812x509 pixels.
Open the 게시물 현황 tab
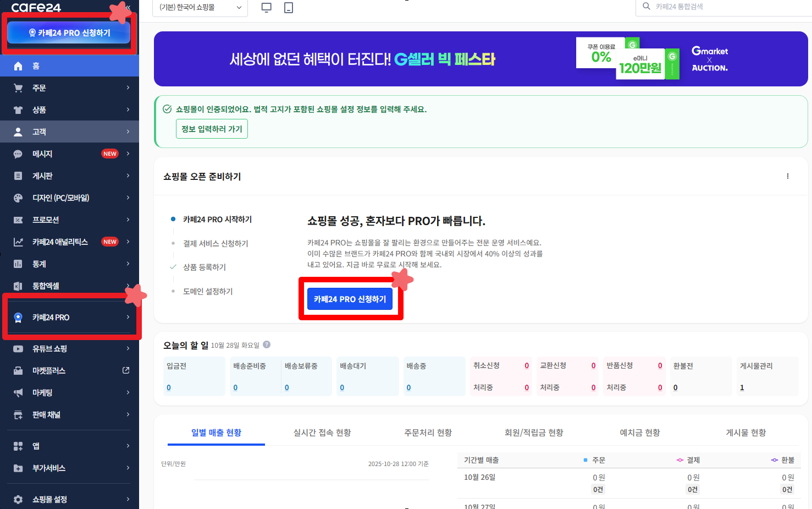(x=746, y=433)
